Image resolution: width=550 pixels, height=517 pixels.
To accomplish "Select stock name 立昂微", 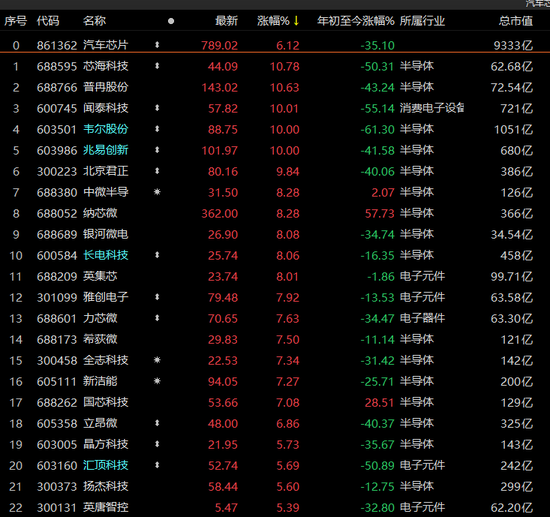I will [x=100, y=423].
